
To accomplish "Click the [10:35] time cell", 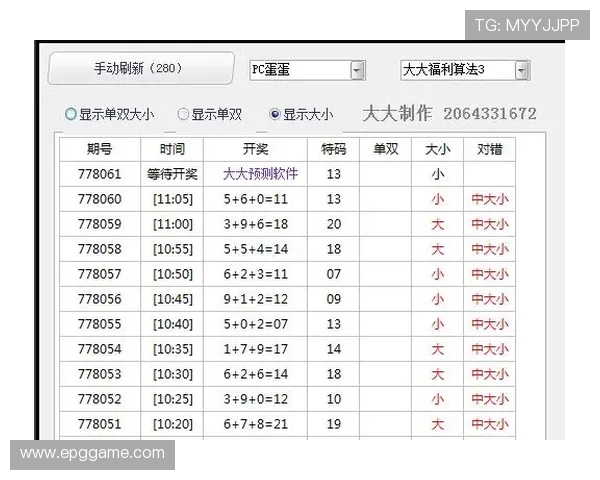I will coord(172,349).
